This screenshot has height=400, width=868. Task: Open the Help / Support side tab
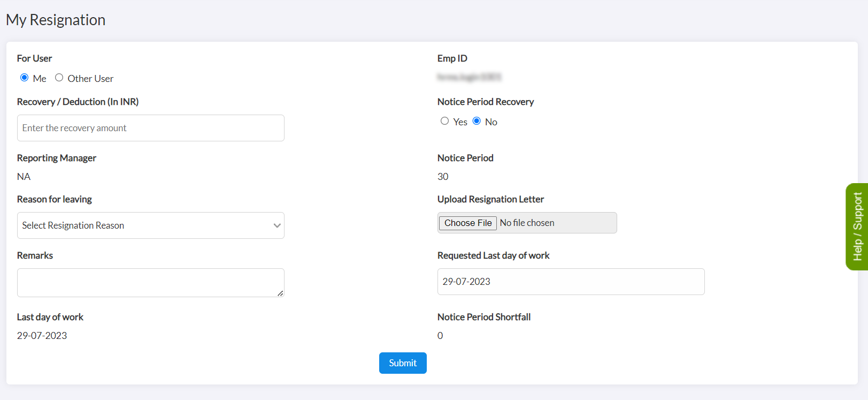857,227
